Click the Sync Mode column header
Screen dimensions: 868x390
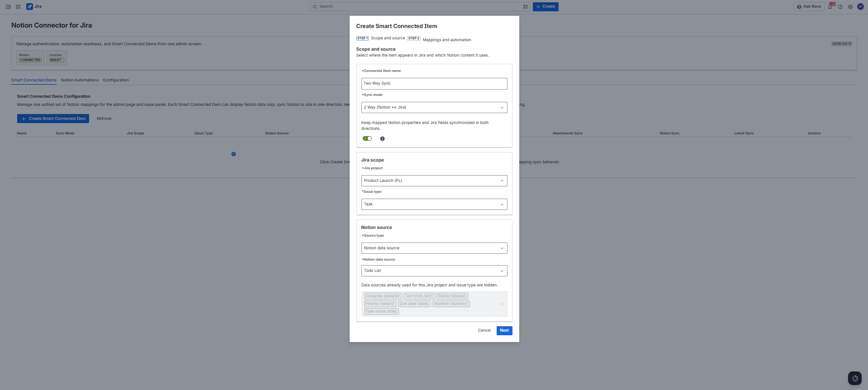click(x=65, y=133)
